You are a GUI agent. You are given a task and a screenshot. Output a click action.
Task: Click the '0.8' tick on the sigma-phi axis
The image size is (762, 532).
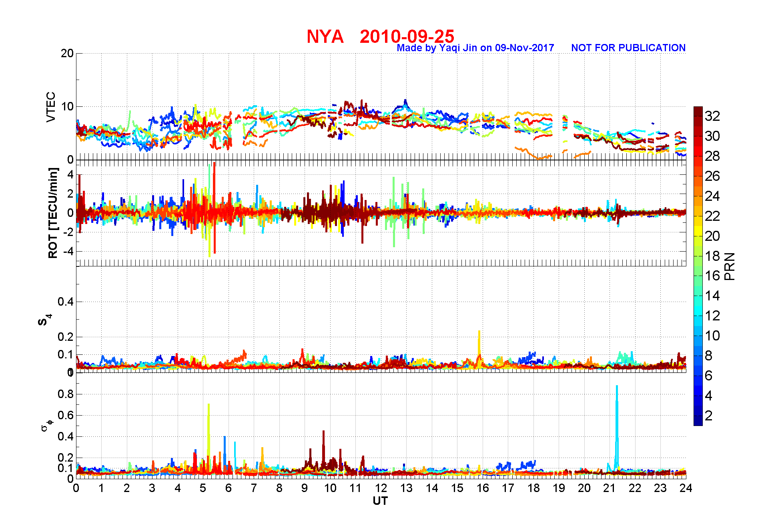(x=66, y=394)
